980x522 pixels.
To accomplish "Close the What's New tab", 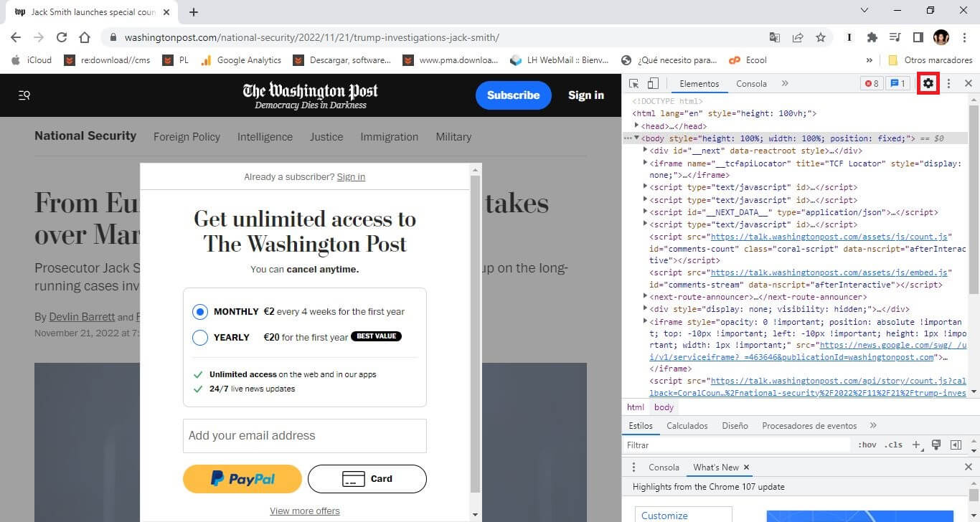I will 746,468.
